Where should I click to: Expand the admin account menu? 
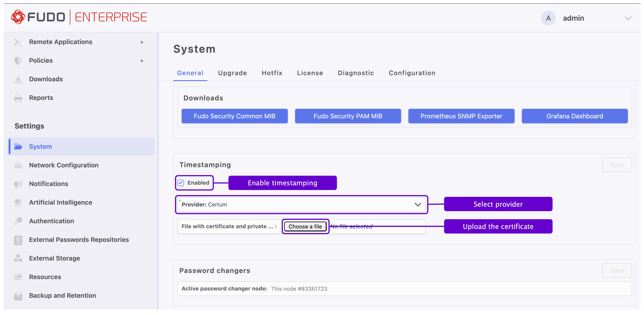[x=628, y=18]
